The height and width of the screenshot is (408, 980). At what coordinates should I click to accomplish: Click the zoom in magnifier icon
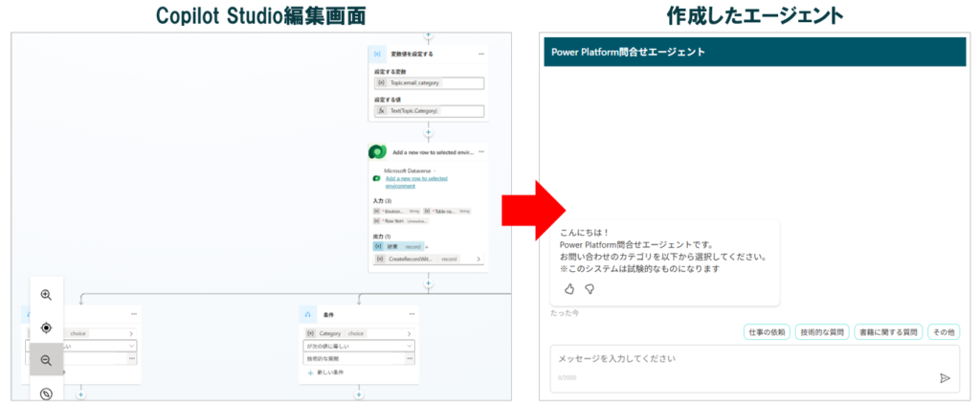click(46, 295)
